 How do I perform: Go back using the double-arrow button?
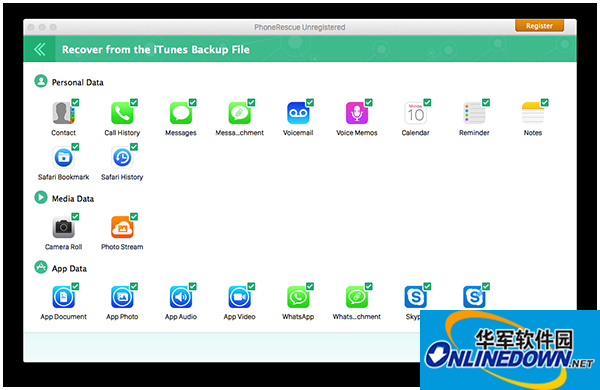click(x=39, y=49)
